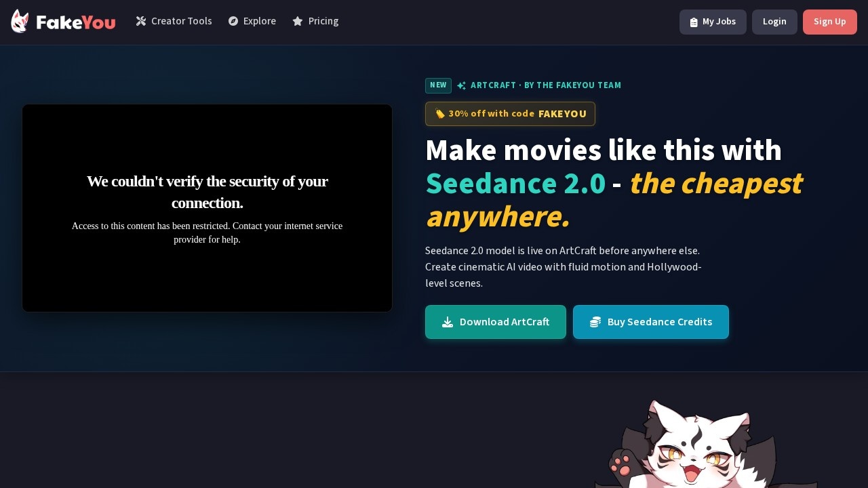The height and width of the screenshot is (488, 868).
Task: Click the star icon beside Pricing
Action: [298, 21]
